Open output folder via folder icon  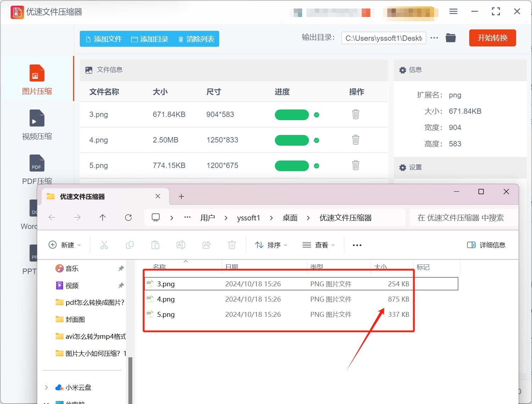[x=450, y=38]
